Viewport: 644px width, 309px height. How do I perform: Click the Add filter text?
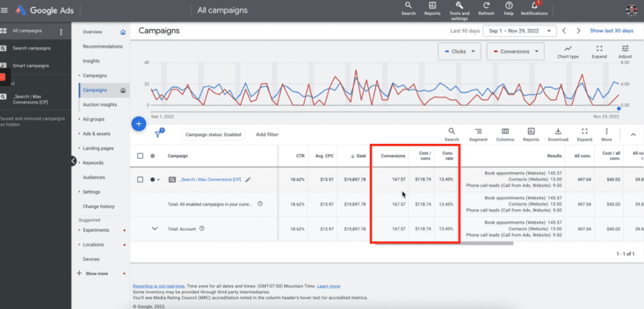point(267,134)
